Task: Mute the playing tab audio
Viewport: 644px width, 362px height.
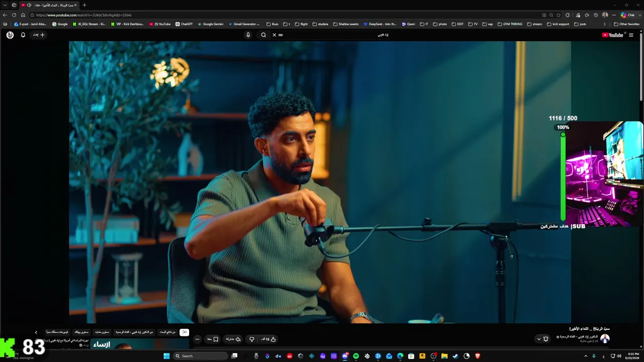Action: coord(29,5)
